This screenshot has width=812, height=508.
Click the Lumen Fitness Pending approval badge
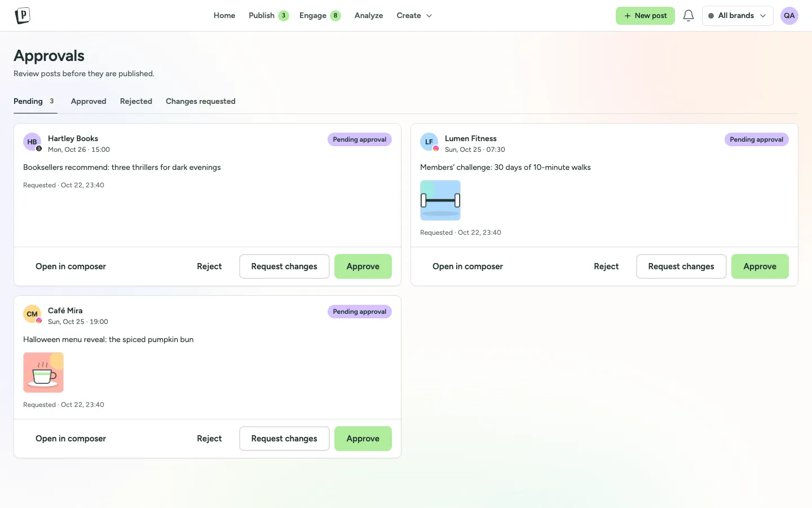click(757, 139)
